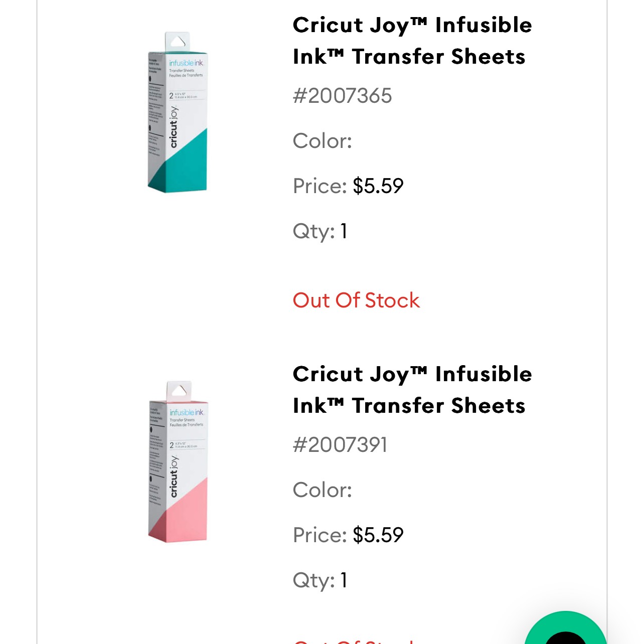This screenshot has width=644, height=644.
Task: Select item number #2007365
Action: point(342,95)
